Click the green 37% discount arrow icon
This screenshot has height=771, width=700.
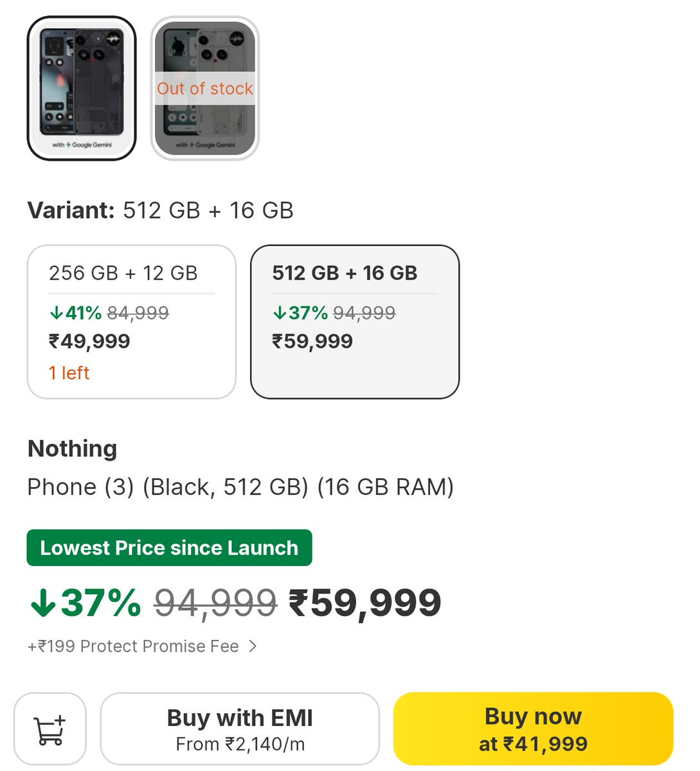coord(43,603)
